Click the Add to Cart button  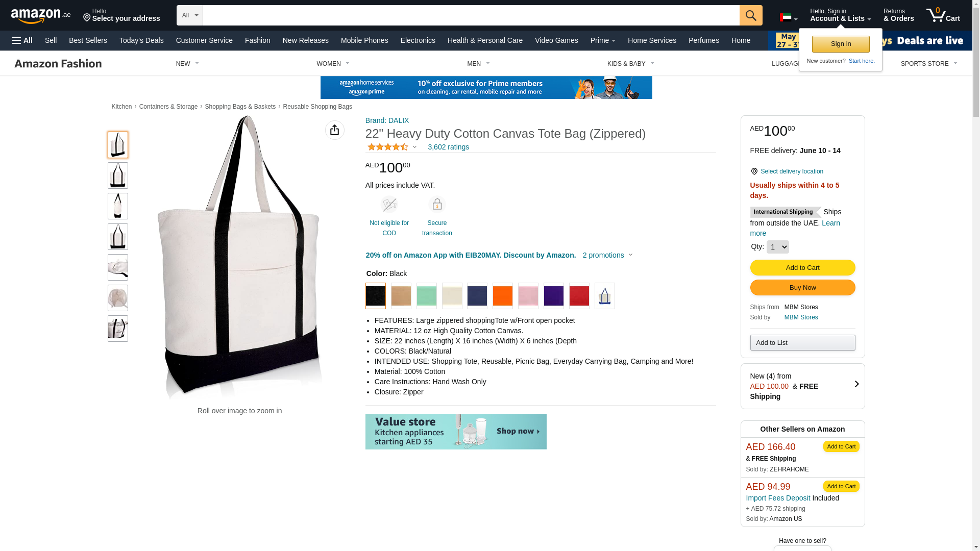coord(802,268)
